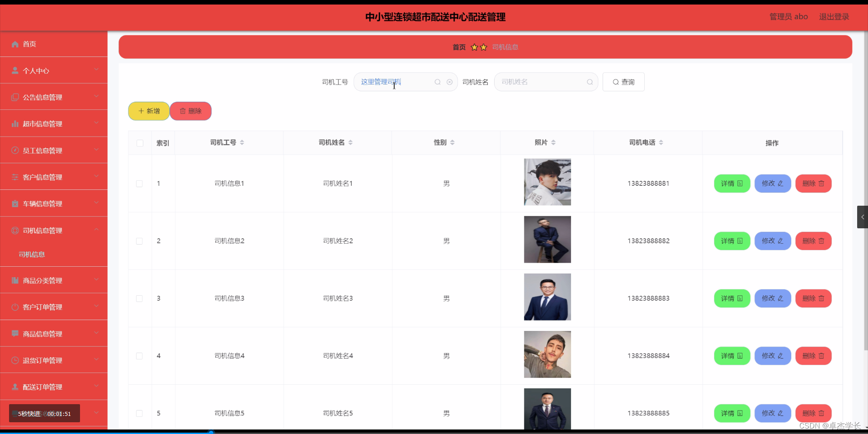Viewport: 868px width, 434px height.
Task: Click the 5秒快进 countdown progress bar
Action: click(x=44, y=413)
